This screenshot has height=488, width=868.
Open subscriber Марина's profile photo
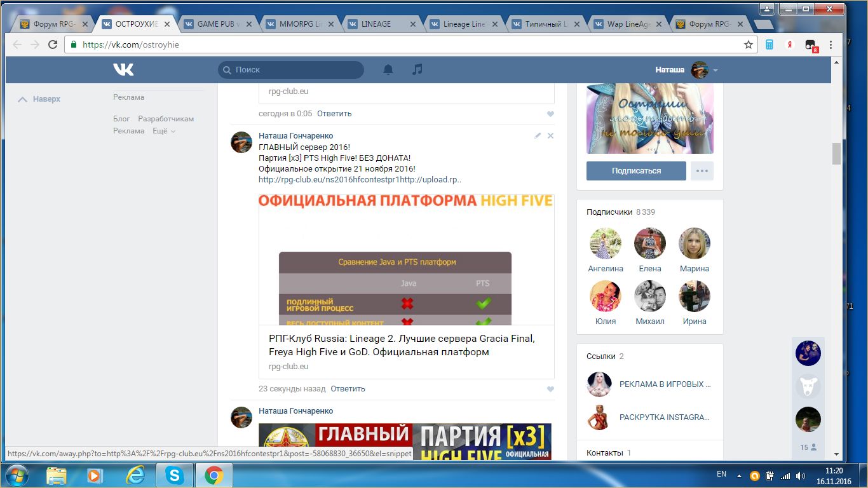pos(695,244)
